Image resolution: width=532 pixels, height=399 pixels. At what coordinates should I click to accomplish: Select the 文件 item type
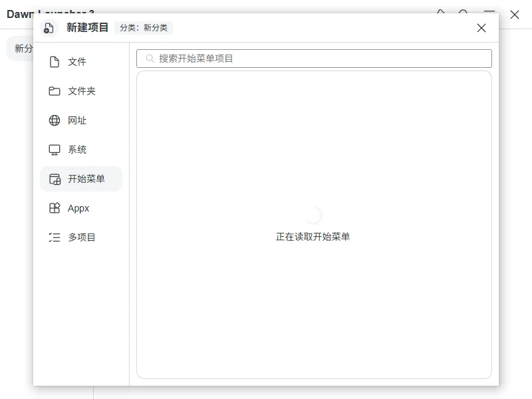(81, 62)
